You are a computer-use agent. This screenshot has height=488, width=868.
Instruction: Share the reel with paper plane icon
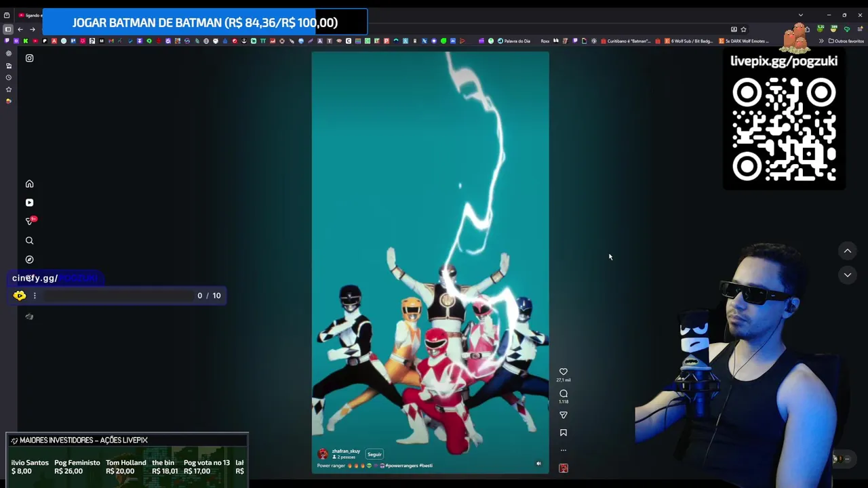(564, 415)
